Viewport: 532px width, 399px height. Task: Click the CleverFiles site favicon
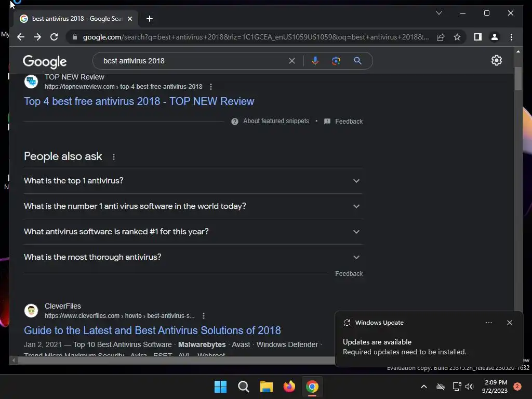(x=31, y=311)
